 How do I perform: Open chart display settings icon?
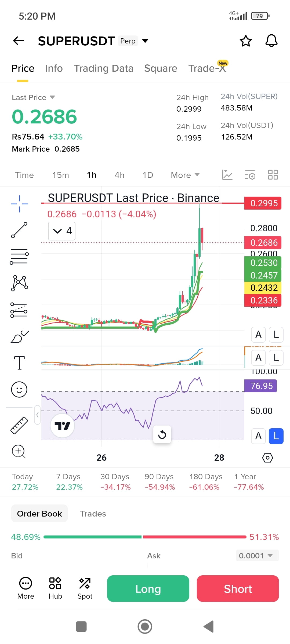click(x=250, y=175)
